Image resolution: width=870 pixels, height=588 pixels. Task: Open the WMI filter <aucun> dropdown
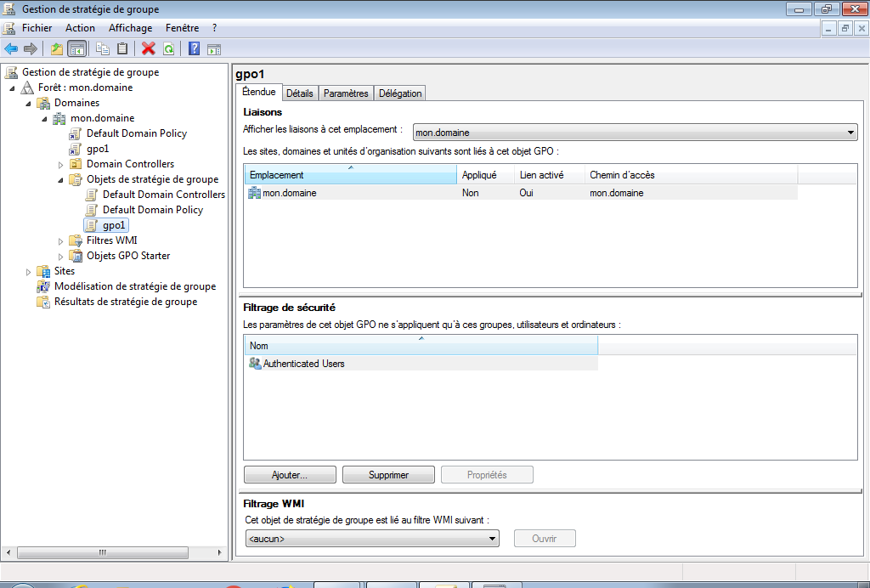(x=372, y=539)
